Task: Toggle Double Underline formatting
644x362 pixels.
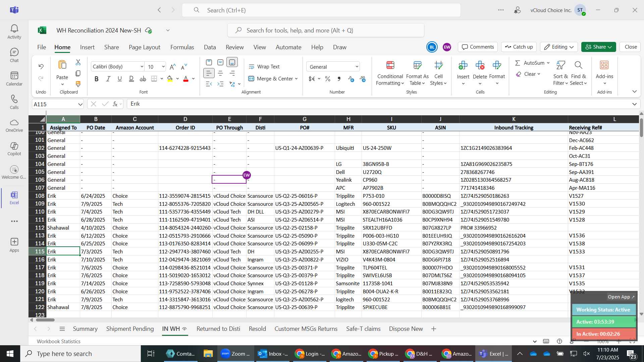Action: point(131,79)
